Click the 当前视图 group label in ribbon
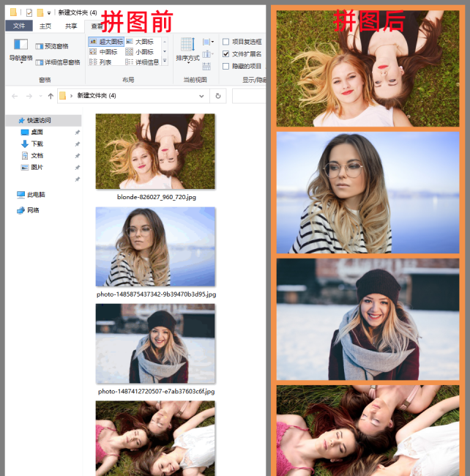Screen dimensions: 470x476 tap(195, 80)
